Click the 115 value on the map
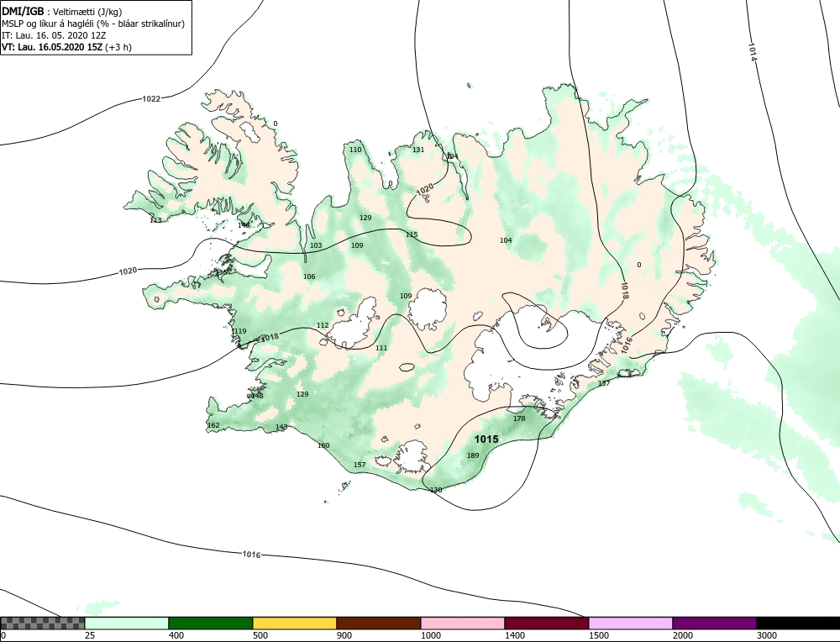The image size is (840, 642). 412,234
